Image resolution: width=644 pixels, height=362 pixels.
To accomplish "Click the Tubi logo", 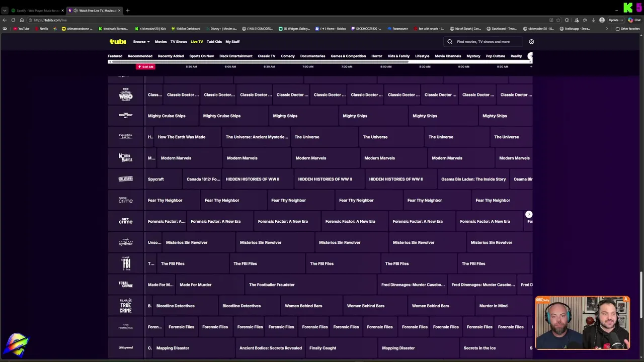I will point(118,42).
